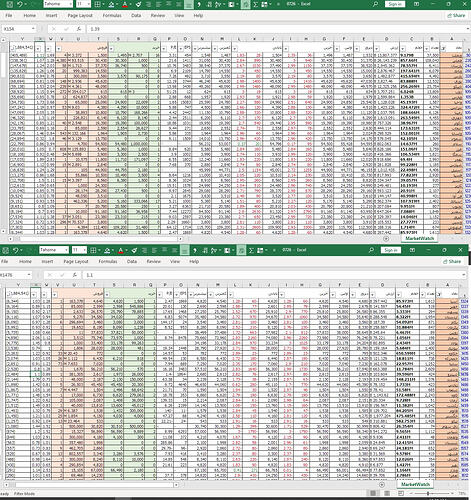Apply font color in bottom window toolbar
This screenshot has width=471, height=500.
[121, 250]
